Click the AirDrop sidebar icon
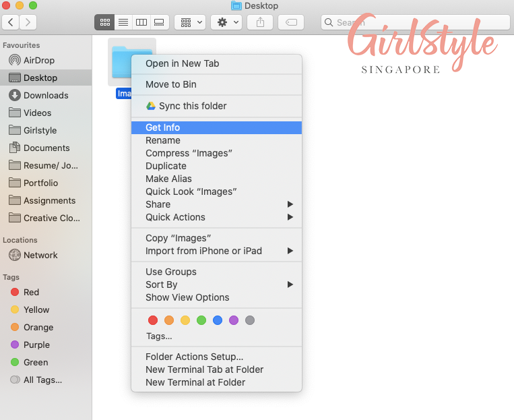 tap(14, 60)
